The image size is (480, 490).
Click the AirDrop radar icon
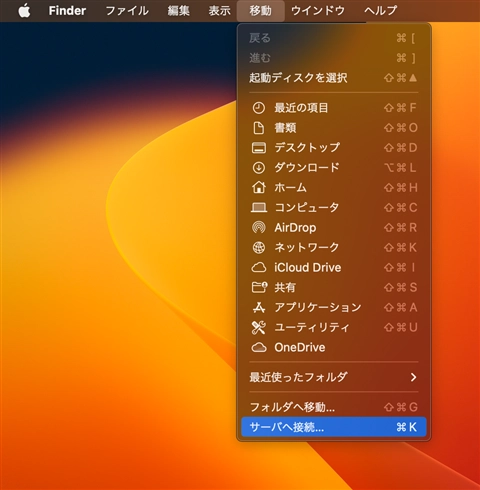pos(259,228)
